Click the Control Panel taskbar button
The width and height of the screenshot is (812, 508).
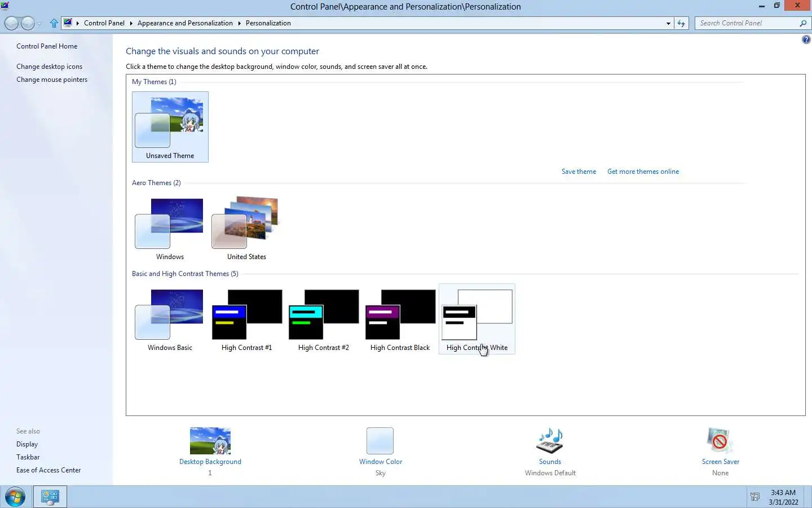[x=50, y=497]
